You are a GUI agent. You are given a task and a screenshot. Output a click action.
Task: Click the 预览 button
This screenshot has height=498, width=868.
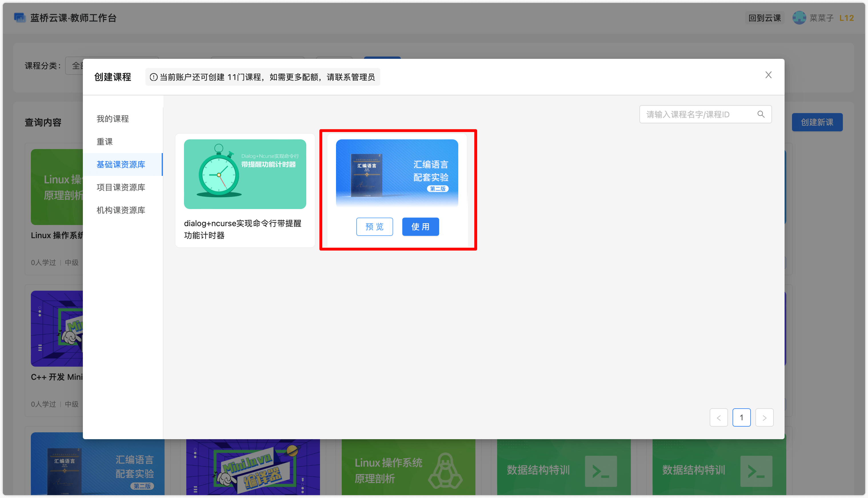pos(374,227)
